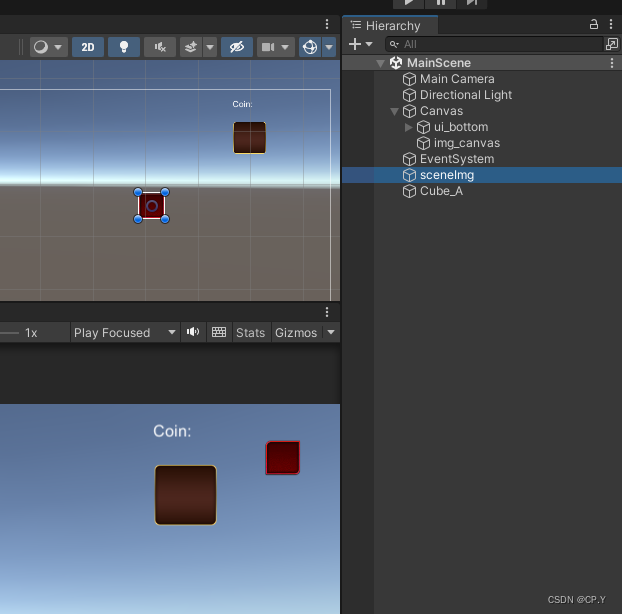Viewport: 622px width, 614px height.
Task: Click the EventSystem cube icon
Action: (409, 159)
